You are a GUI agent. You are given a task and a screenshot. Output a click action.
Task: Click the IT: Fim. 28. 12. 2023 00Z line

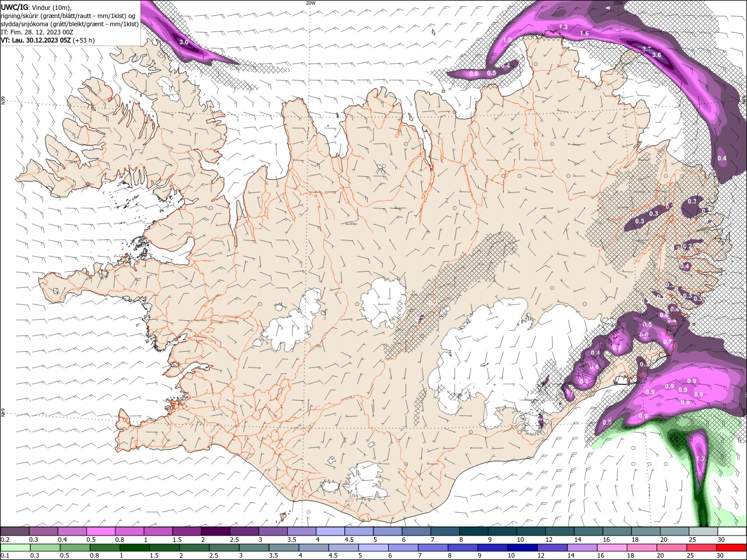click(37, 32)
